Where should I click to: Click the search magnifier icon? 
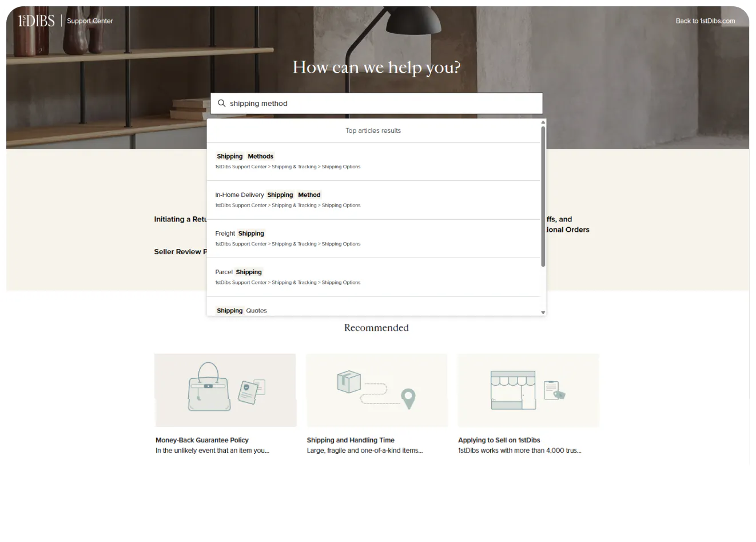(222, 104)
